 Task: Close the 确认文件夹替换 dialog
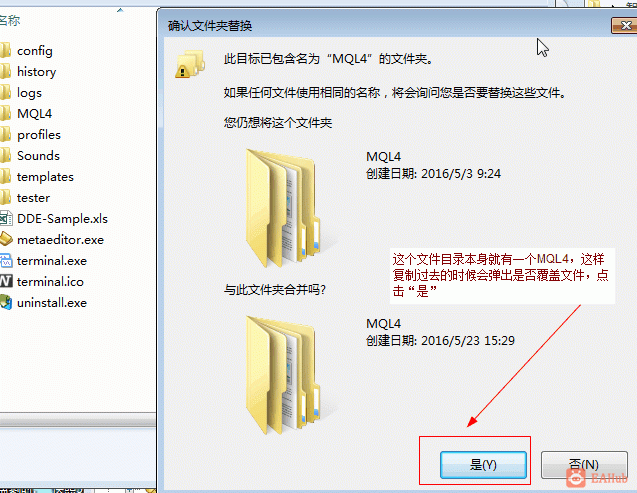pos(625,26)
